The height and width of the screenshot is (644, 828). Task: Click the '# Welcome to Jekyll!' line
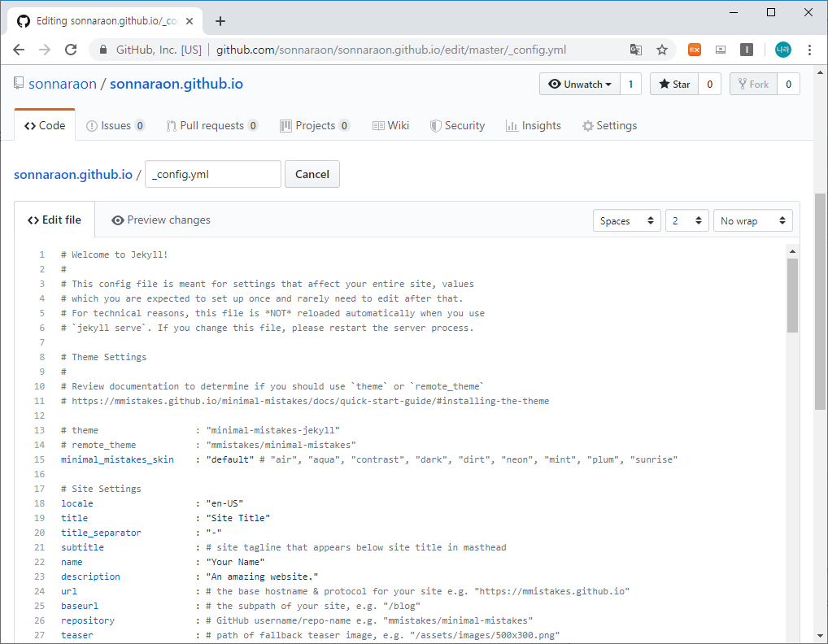115,255
